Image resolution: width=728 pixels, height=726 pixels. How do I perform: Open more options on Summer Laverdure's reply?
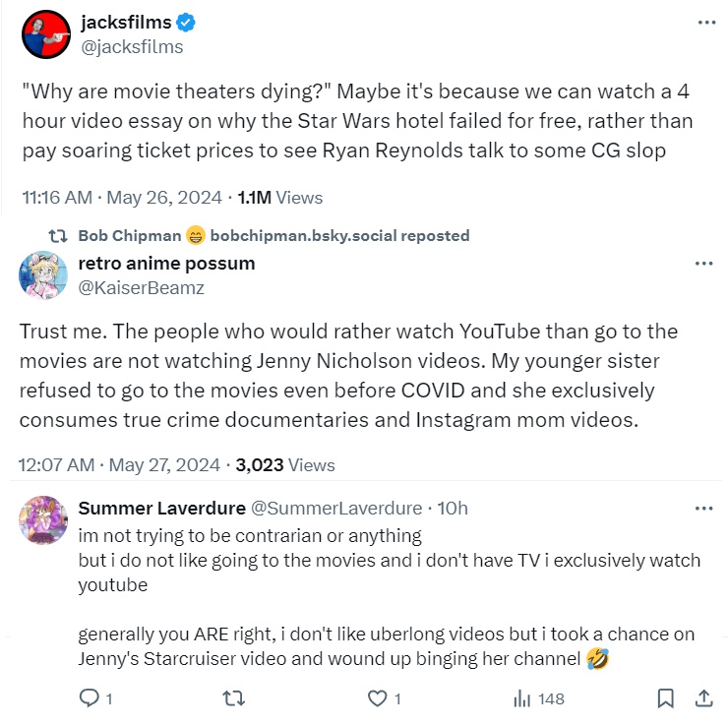[704, 509]
